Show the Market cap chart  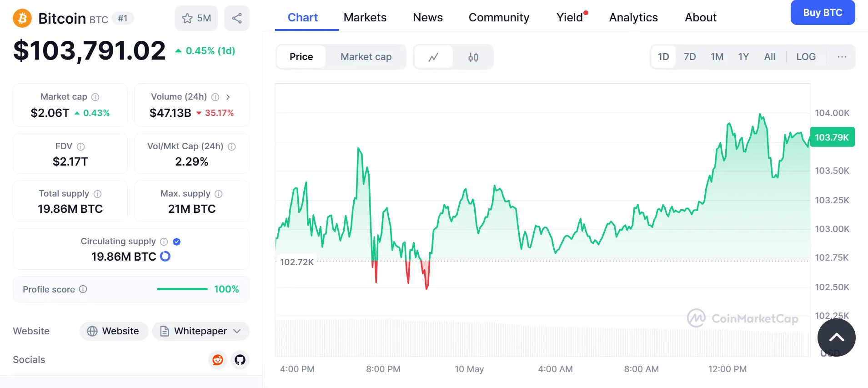point(366,57)
